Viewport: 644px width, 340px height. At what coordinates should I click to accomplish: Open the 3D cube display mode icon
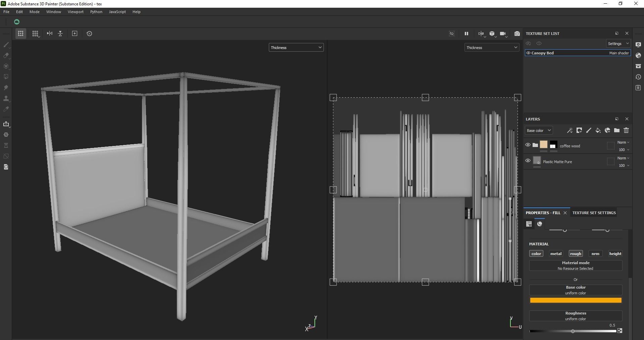click(x=492, y=34)
